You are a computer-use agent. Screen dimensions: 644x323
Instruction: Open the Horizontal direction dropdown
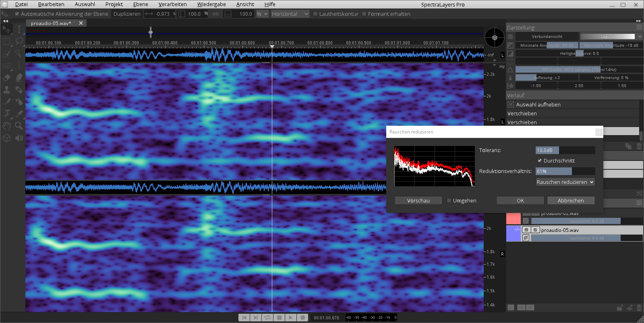click(x=290, y=14)
